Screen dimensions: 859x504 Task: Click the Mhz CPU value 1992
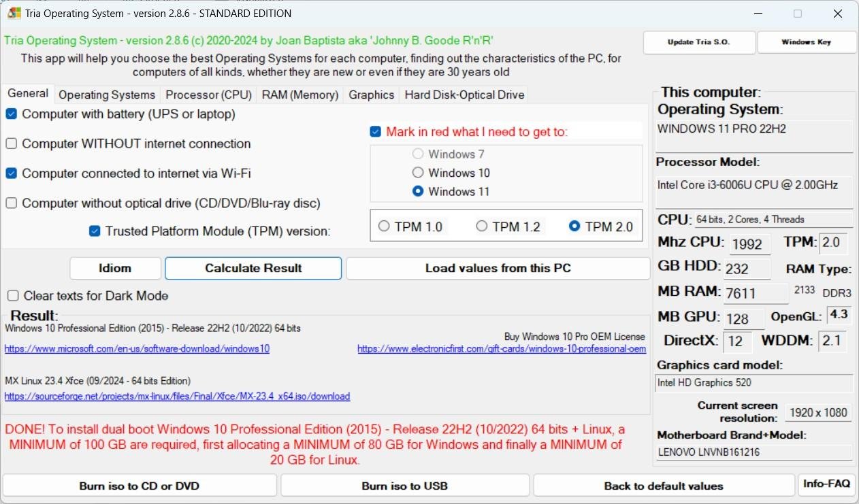click(750, 243)
